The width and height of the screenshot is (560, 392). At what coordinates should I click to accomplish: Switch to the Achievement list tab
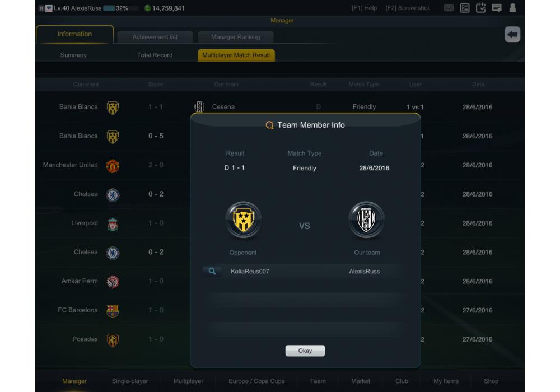155,37
